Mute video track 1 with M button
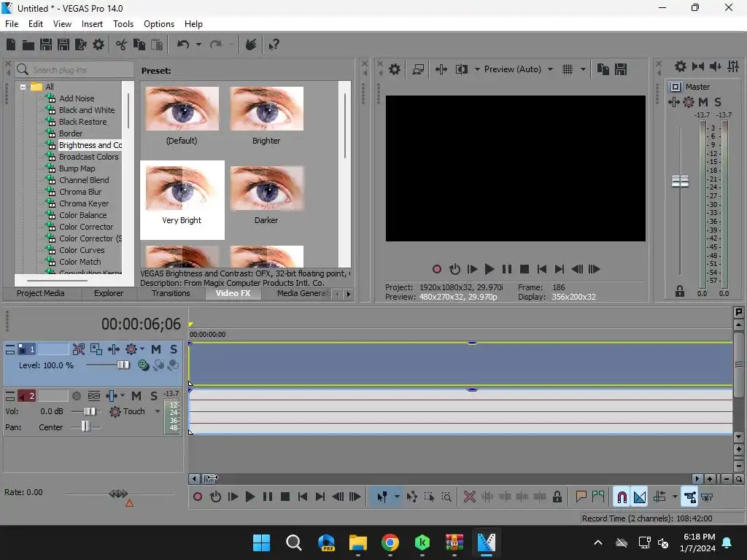Viewport: 747px width, 560px height. point(156,349)
